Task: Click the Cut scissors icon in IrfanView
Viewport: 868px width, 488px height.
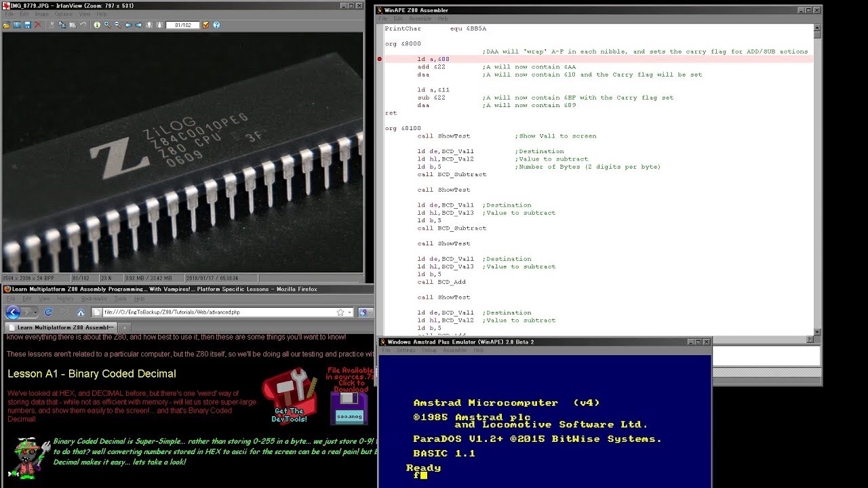Action: pos(52,25)
